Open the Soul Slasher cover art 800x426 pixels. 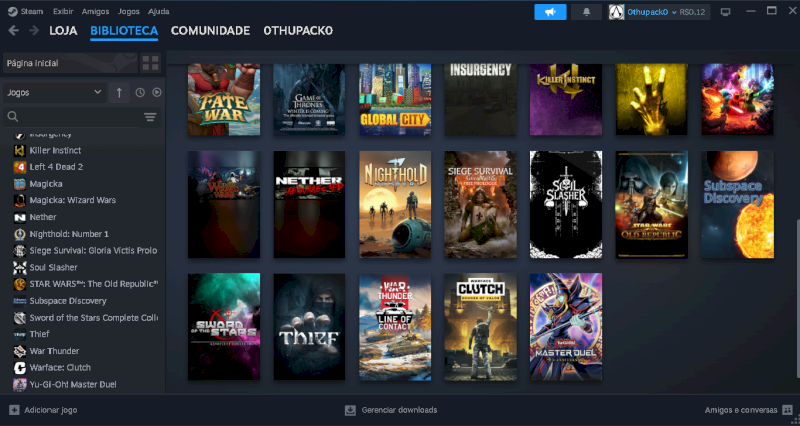(566, 204)
